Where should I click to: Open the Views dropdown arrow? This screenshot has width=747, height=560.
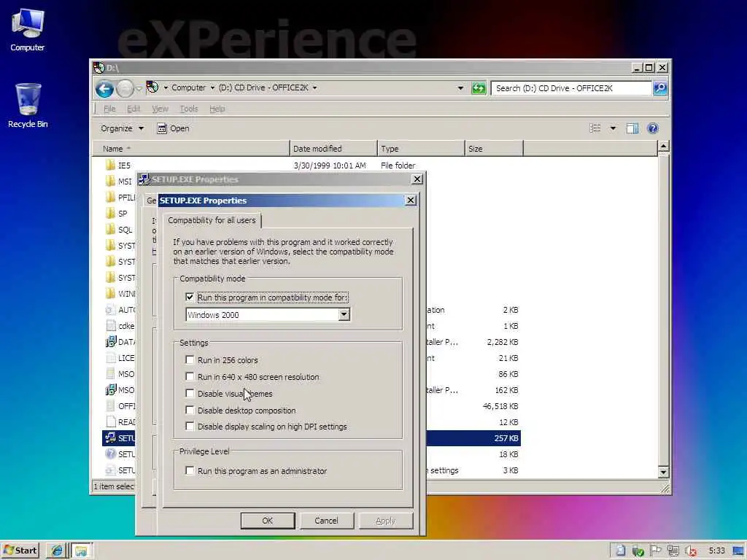[x=613, y=128]
